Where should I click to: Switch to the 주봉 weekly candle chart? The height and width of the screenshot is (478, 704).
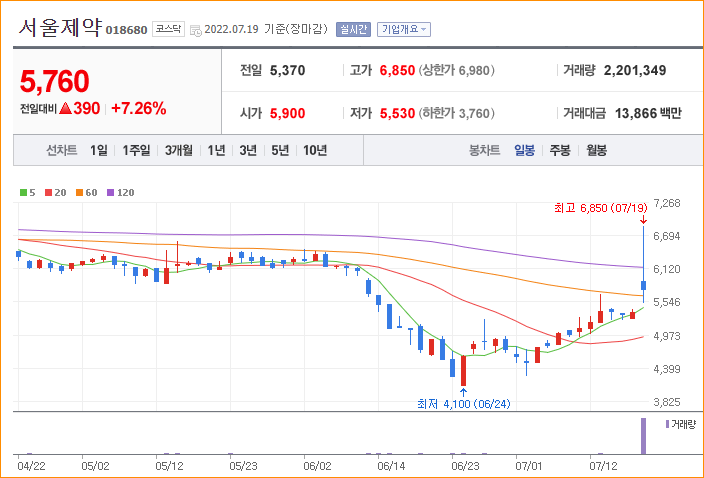click(x=560, y=150)
